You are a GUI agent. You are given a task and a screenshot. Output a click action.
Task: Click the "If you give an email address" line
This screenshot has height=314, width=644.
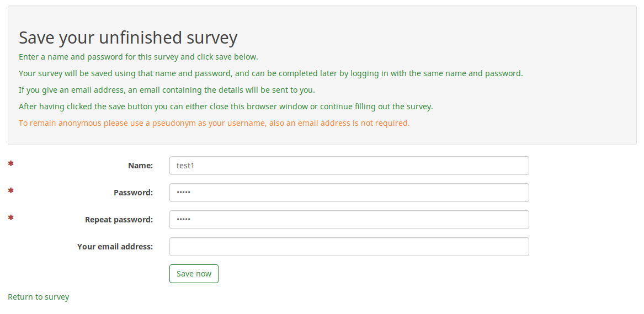(167, 90)
